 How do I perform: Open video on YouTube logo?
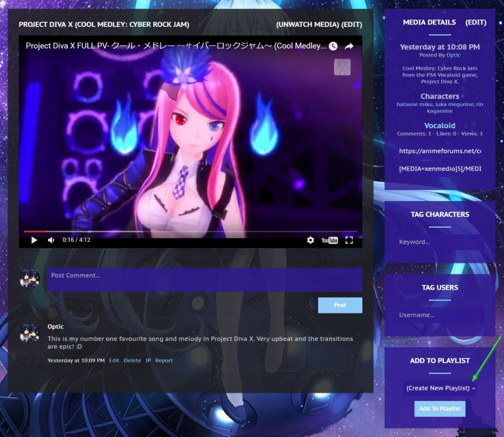point(329,240)
